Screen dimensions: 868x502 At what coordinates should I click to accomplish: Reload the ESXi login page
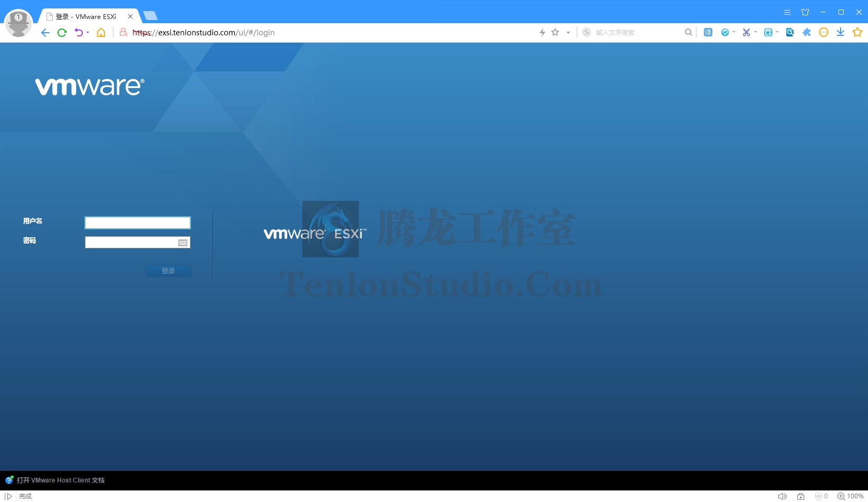click(62, 33)
